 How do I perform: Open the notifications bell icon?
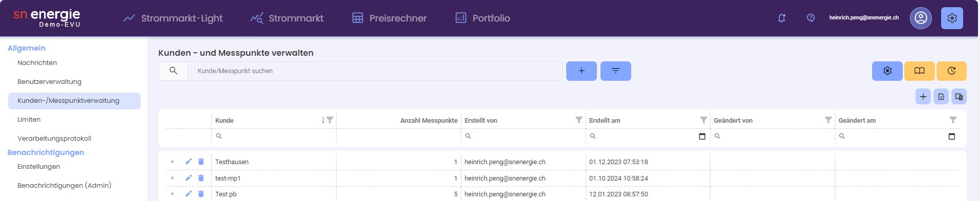pyautogui.click(x=782, y=18)
